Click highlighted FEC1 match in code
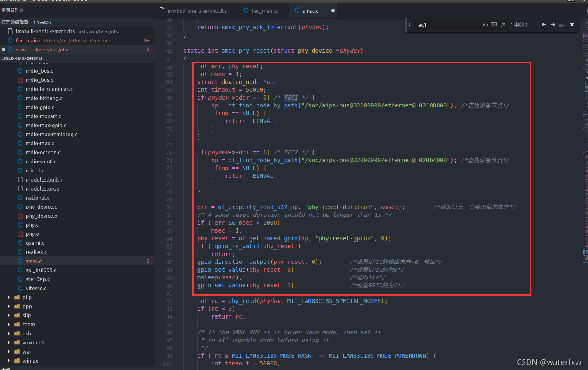 [x=291, y=98]
